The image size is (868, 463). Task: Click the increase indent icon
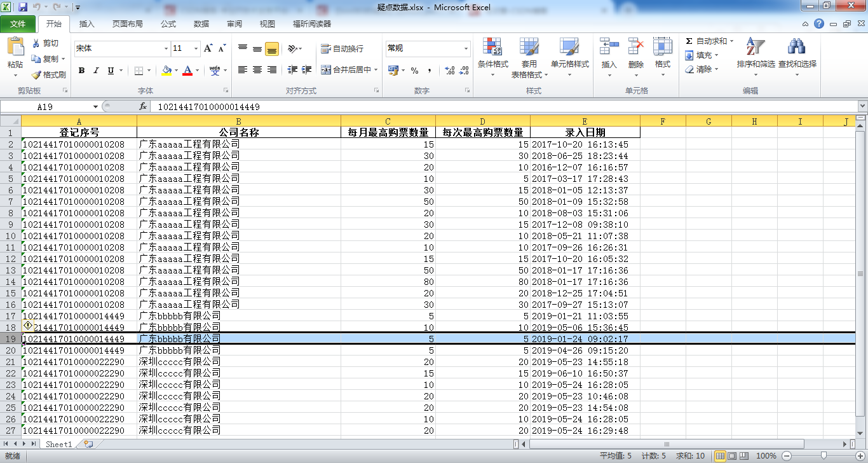click(x=307, y=70)
